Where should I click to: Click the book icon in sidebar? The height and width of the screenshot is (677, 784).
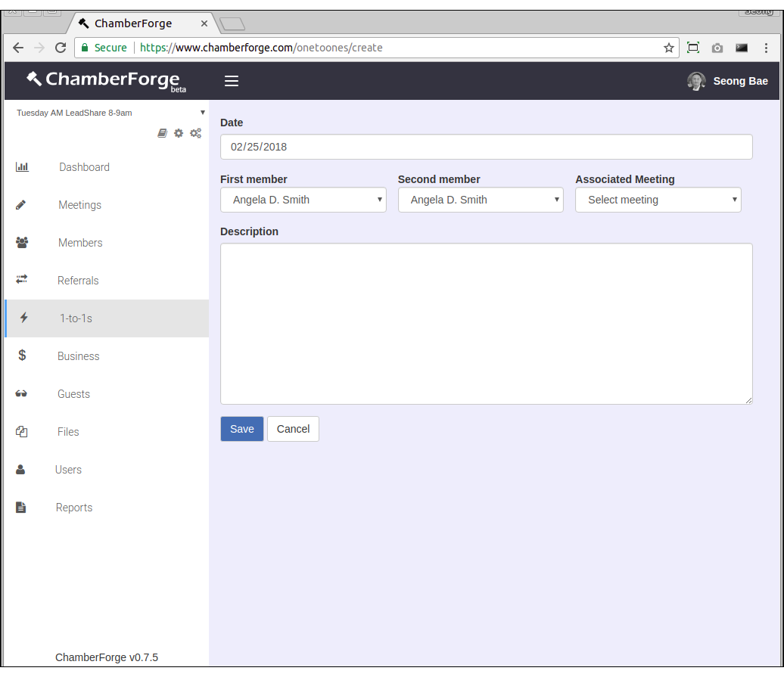pyautogui.click(x=162, y=133)
